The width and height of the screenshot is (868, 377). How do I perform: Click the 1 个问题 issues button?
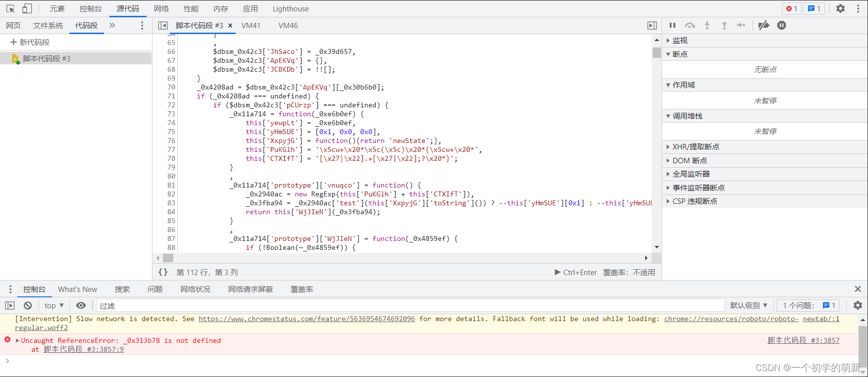(808, 305)
